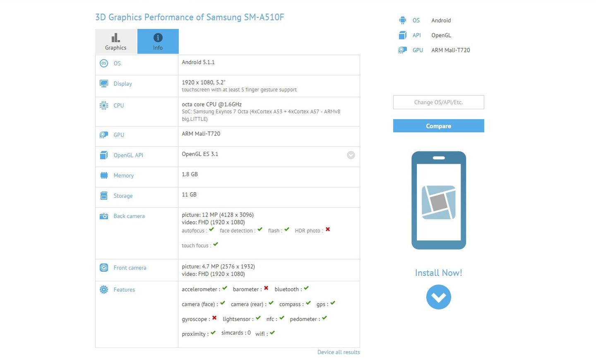Viewport: 596px width, 364px height.
Task: Click the Install Now download arrow
Action: 439,297
